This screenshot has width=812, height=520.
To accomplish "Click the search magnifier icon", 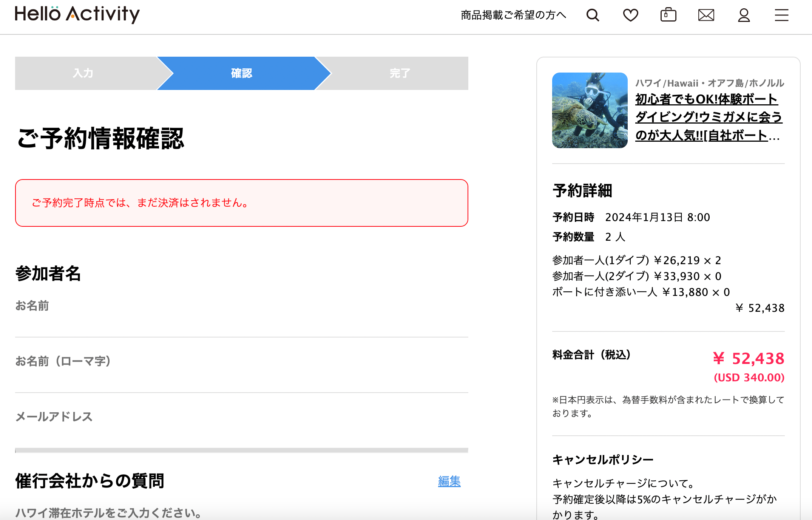I will (x=593, y=15).
